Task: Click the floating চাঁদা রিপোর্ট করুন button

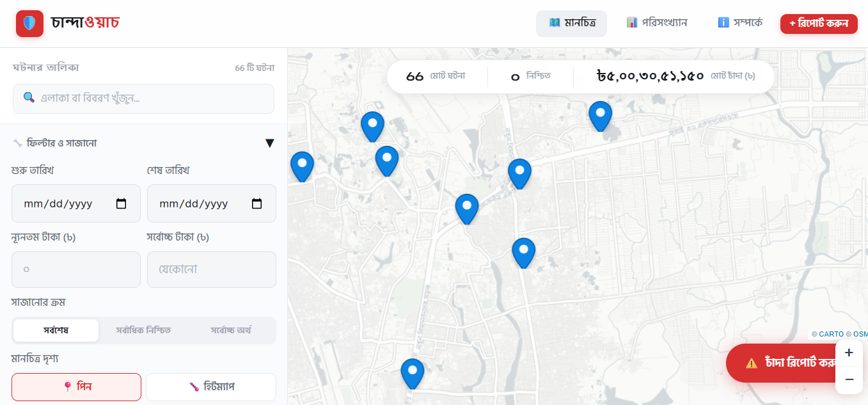Action: pos(792,363)
